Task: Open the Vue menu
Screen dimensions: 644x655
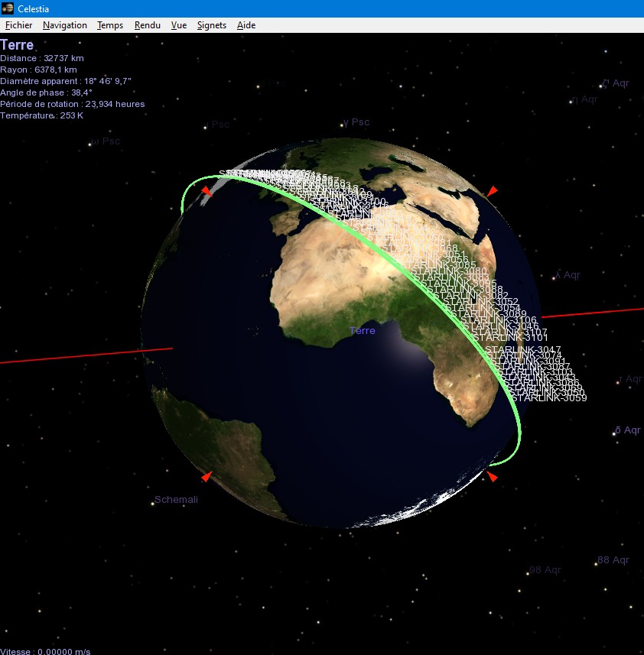Action: pos(179,25)
